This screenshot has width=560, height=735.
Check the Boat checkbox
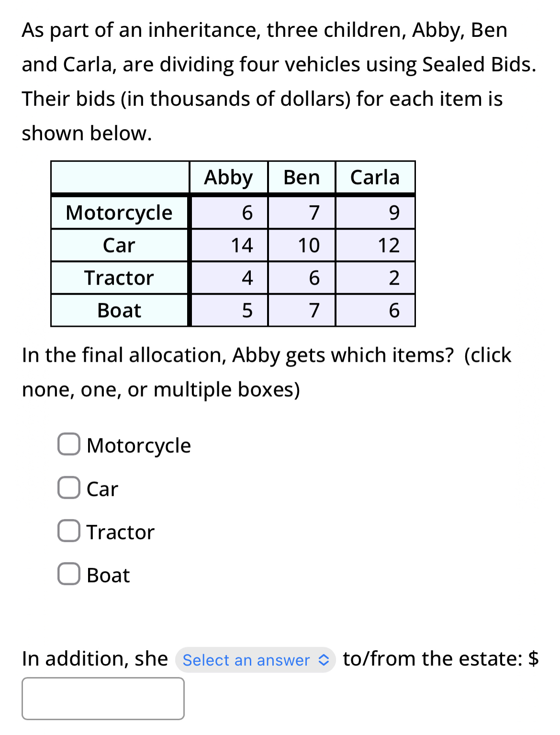pyautogui.click(x=68, y=575)
